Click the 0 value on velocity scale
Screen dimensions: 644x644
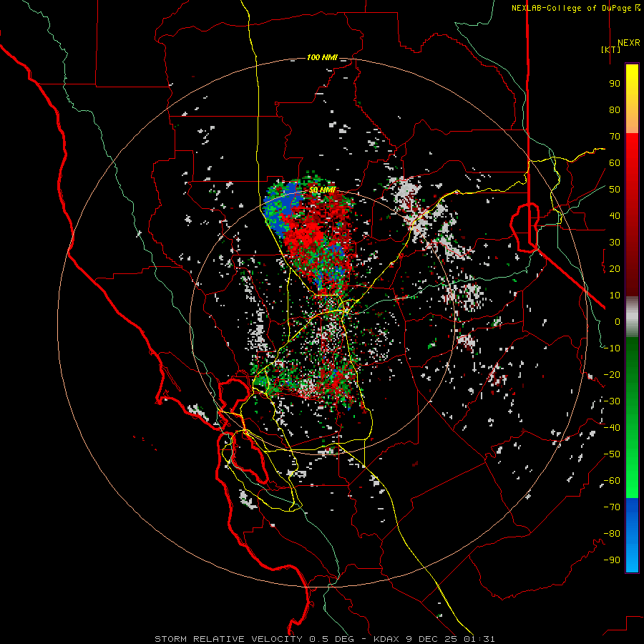click(618, 322)
